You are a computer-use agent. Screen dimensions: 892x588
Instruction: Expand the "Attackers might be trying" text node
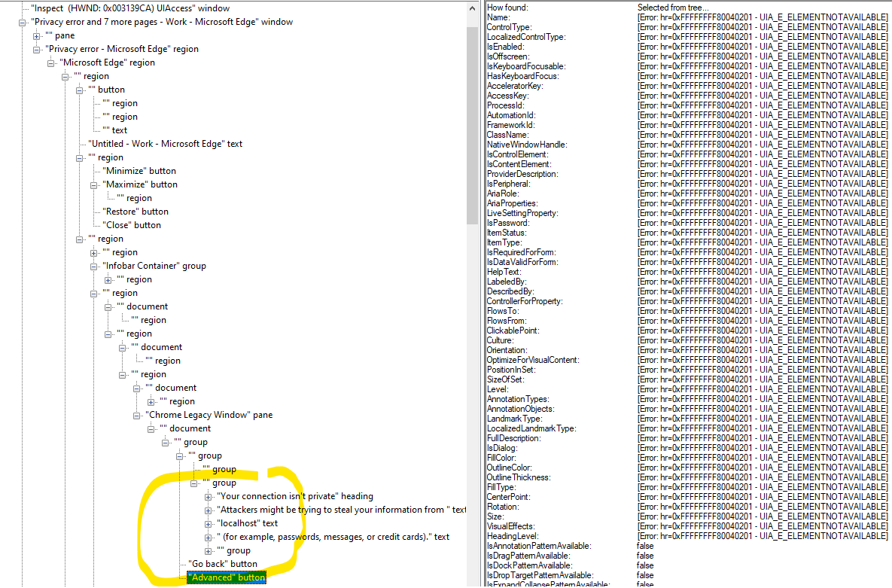(x=209, y=510)
